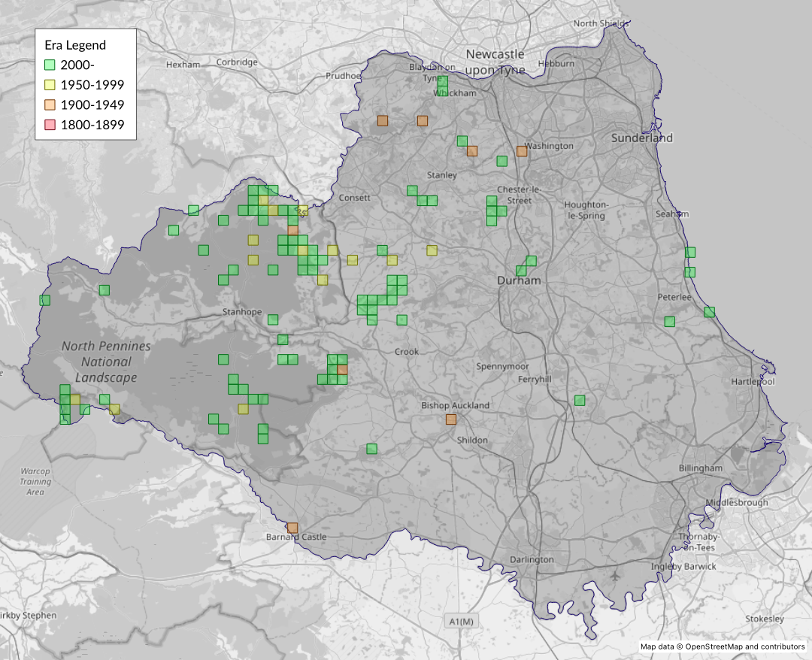Click the Middlesbrough label
Image resolution: width=812 pixels, height=660 pixels.
[x=737, y=503]
